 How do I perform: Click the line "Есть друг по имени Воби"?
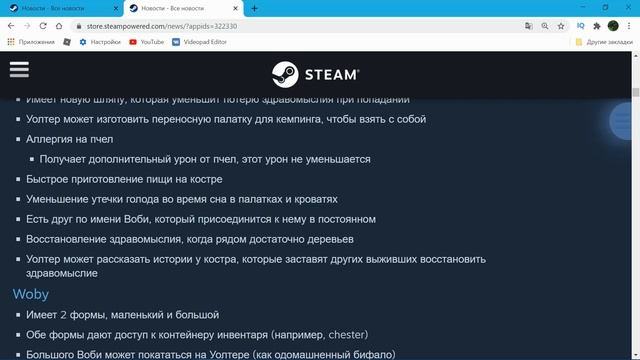tap(201, 219)
